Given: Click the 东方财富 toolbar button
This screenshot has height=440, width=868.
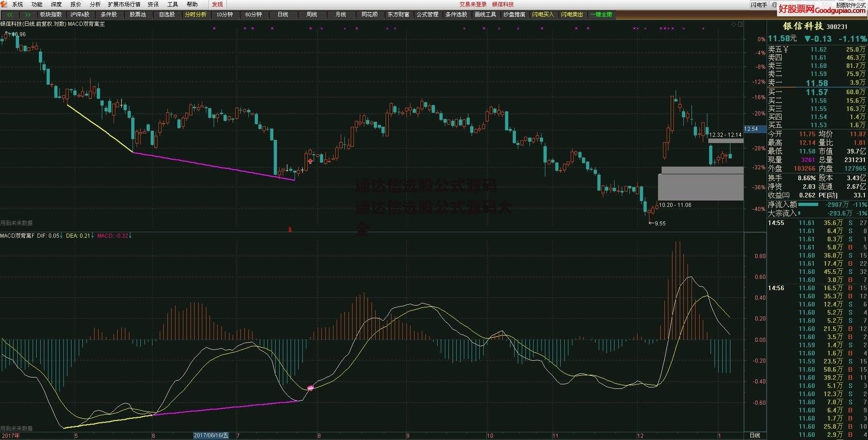Looking at the screenshot, I should click(x=398, y=14).
